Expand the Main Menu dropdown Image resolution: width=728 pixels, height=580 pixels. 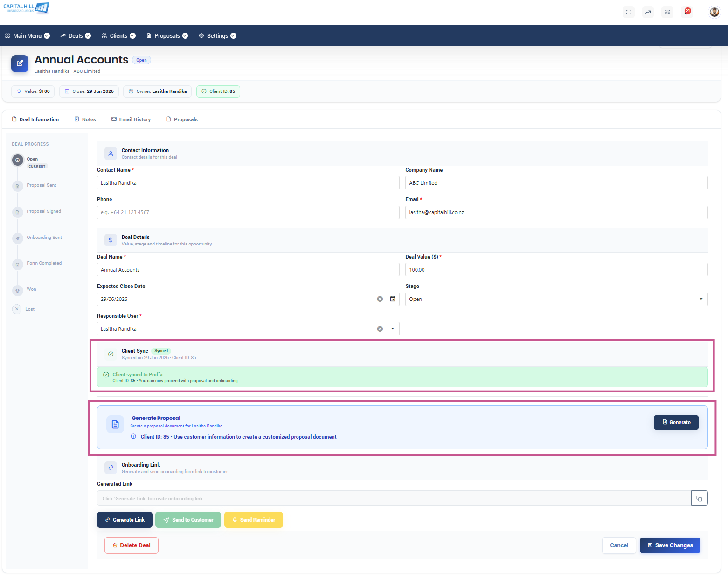pos(28,36)
